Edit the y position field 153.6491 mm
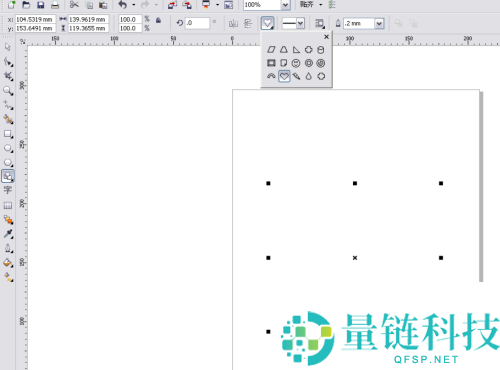 pos(36,28)
